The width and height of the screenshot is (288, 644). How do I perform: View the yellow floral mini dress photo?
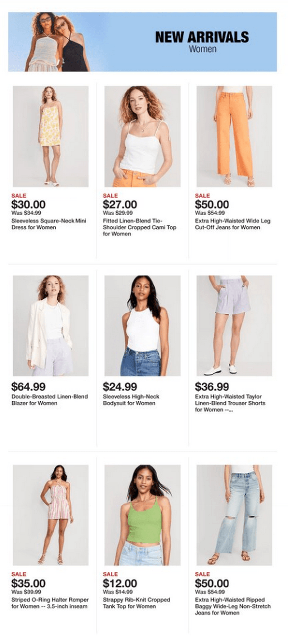[51, 136]
